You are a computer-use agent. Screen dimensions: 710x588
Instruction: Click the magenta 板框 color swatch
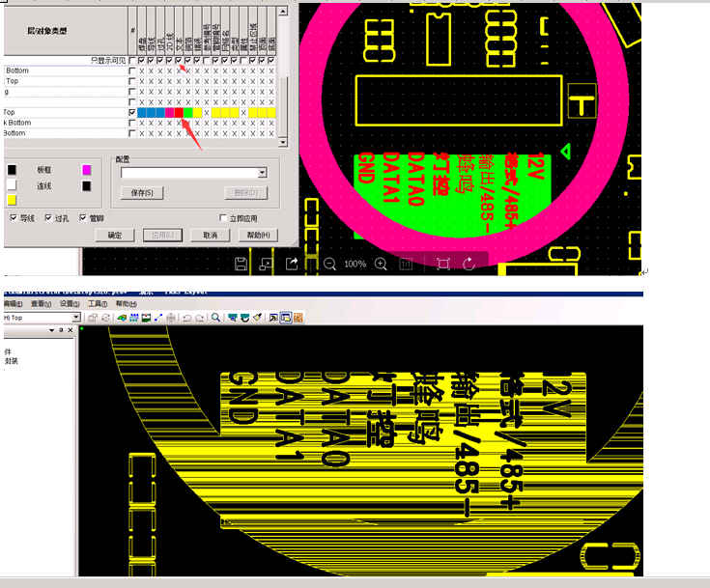pos(87,170)
